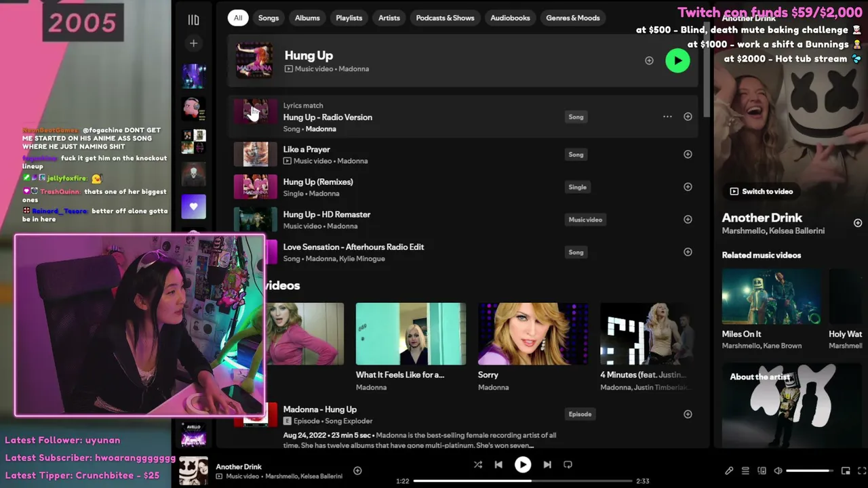Click the main play button in player bar

(522, 464)
